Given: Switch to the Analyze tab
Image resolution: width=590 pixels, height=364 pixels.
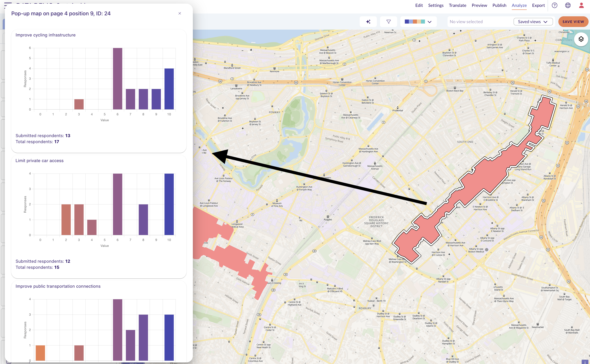Looking at the screenshot, I should (519, 5).
